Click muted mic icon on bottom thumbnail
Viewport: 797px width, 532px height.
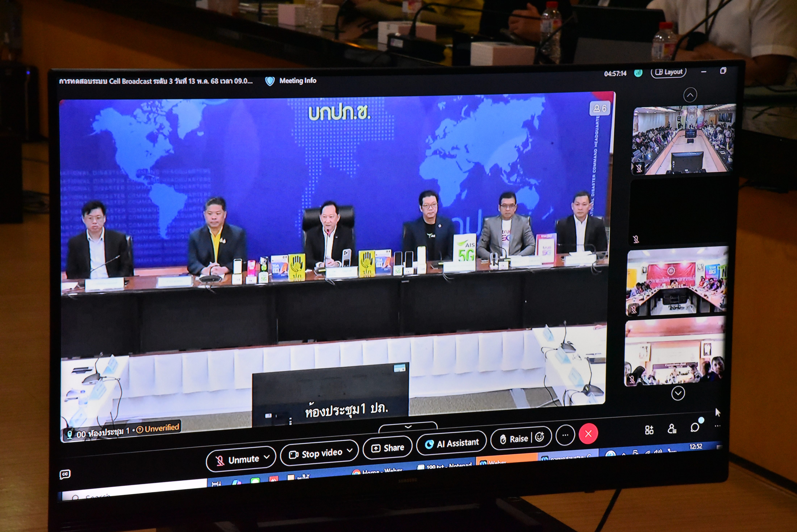631,379
